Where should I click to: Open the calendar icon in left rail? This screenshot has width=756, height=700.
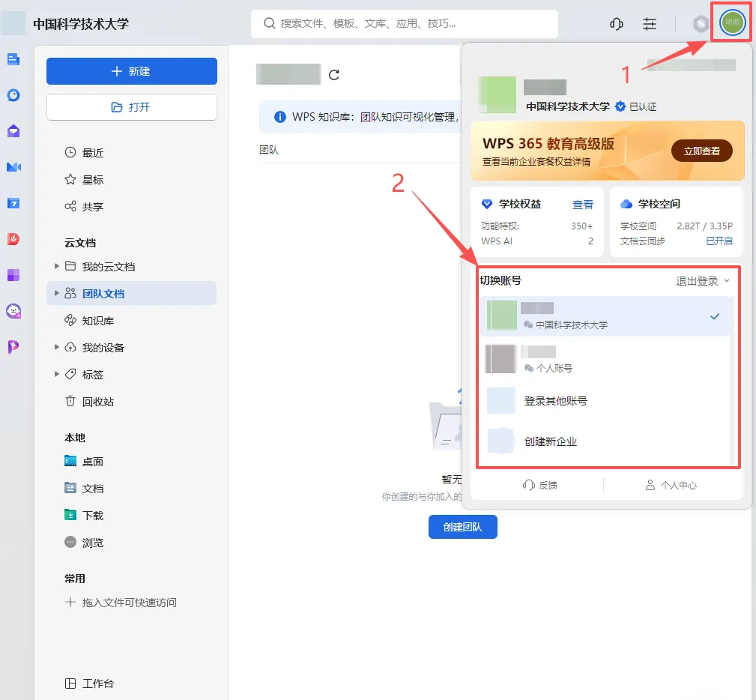coord(13,203)
